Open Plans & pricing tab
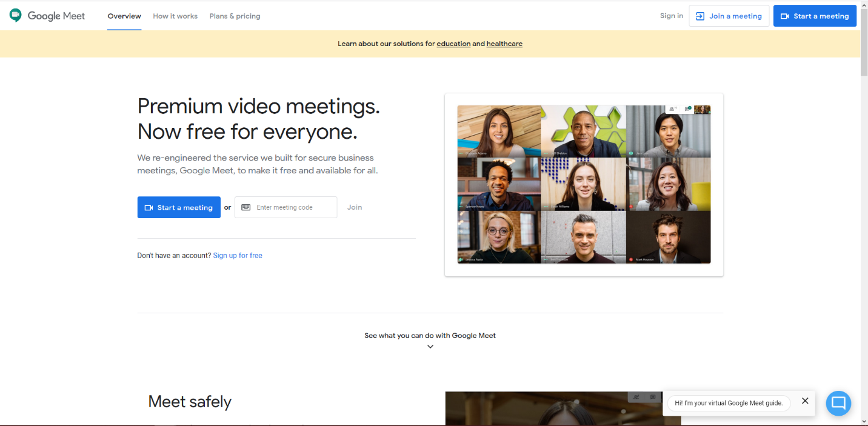This screenshot has height=426, width=868. pyautogui.click(x=235, y=16)
